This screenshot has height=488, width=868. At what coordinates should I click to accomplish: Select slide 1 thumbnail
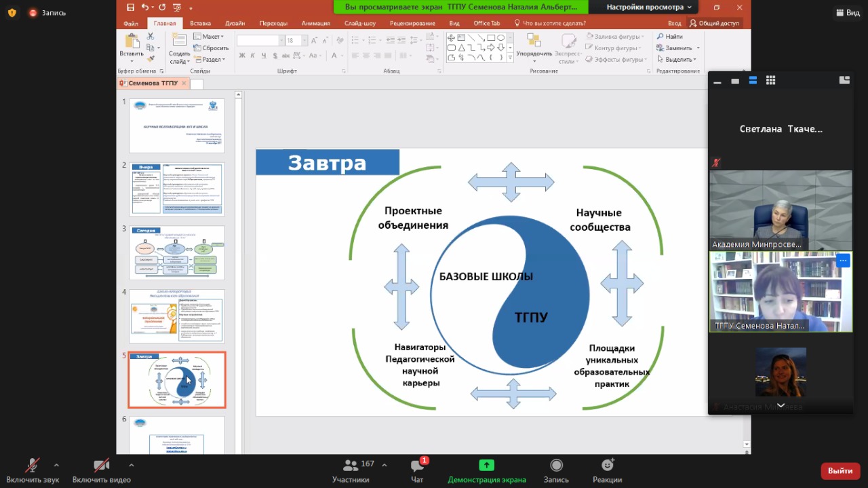pyautogui.click(x=177, y=126)
